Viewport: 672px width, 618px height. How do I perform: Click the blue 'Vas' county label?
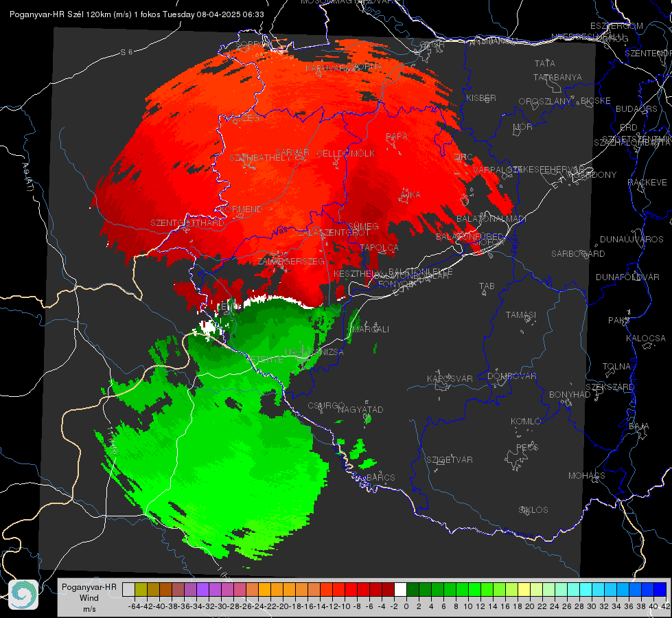coord(280,231)
